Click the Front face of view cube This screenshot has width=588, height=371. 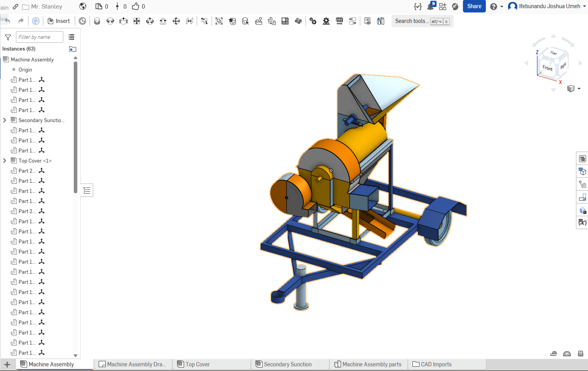click(548, 68)
